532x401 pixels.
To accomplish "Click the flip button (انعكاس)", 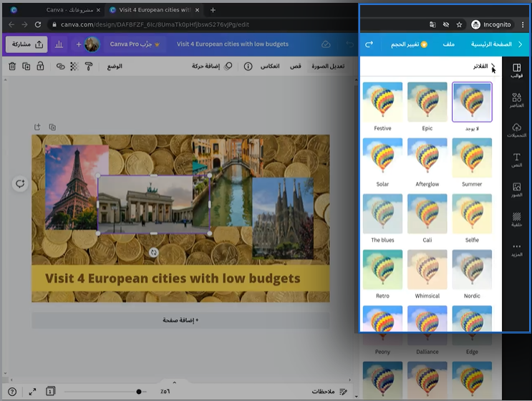I will coord(270,66).
